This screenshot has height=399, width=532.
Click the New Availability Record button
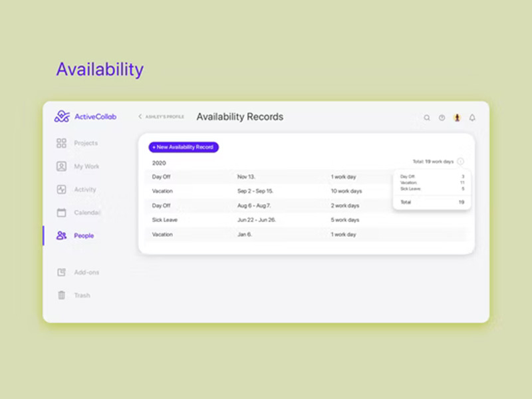click(184, 147)
